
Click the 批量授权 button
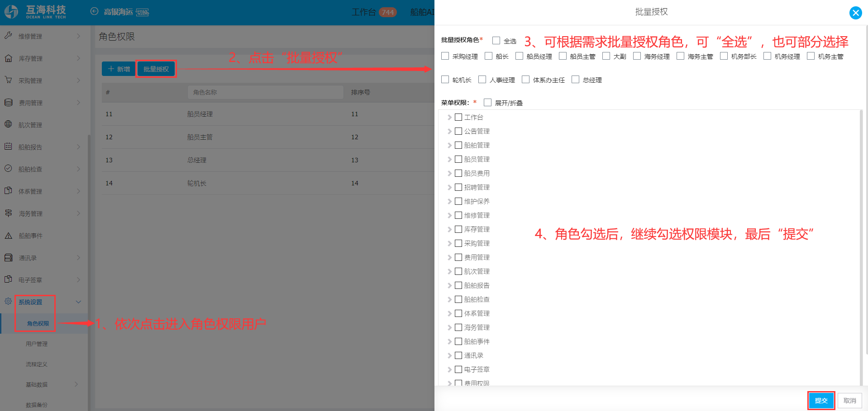pos(156,69)
